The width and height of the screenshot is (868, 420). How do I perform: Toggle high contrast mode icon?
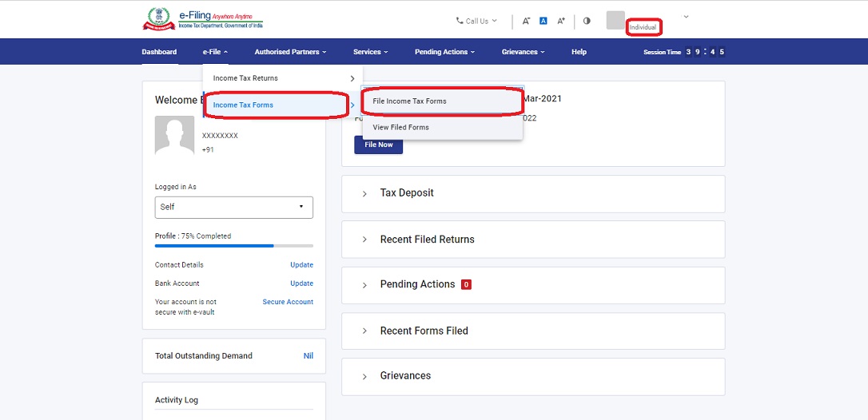coord(587,21)
